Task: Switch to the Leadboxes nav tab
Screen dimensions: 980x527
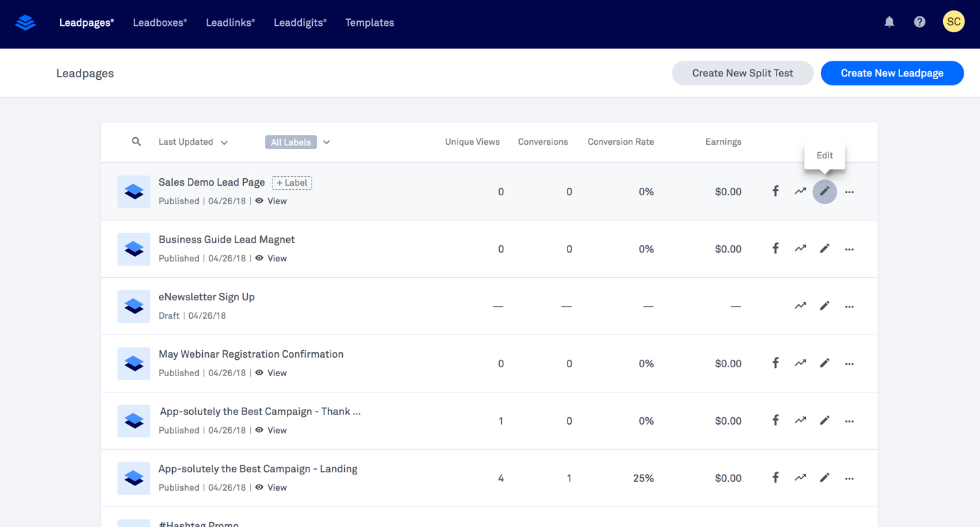Action: pyautogui.click(x=160, y=23)
